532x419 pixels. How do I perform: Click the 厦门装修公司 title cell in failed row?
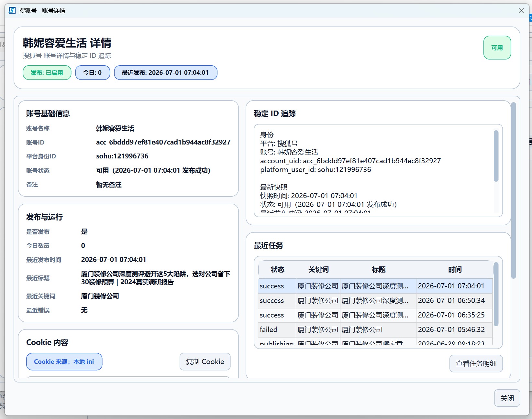(x=378, y=330)
